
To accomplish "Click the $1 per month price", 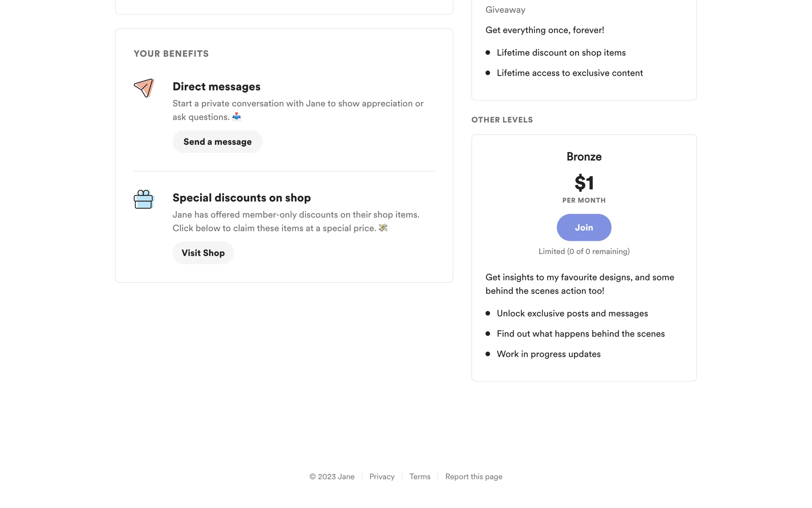I will point(584,183).
